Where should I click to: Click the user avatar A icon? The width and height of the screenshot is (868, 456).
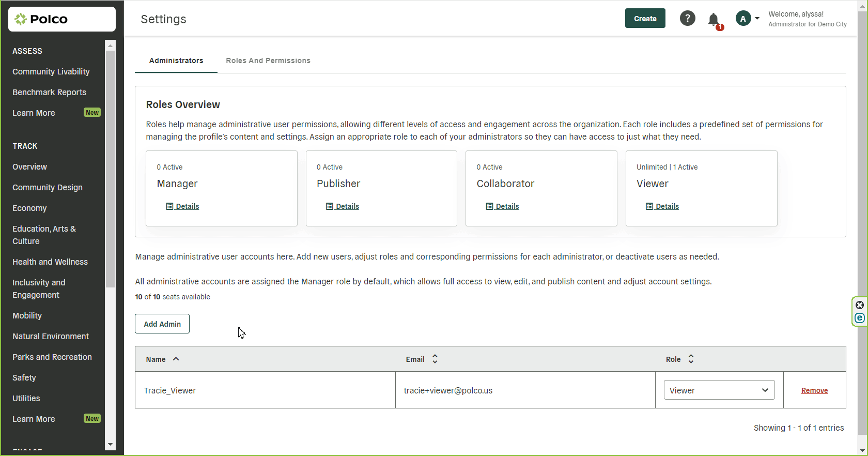(x=743, y=19)
